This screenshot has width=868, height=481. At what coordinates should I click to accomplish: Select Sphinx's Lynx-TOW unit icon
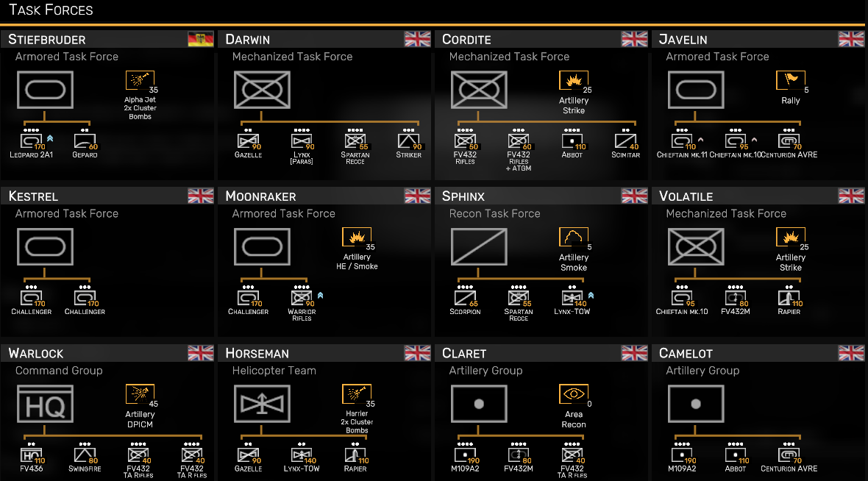point(572,298)
